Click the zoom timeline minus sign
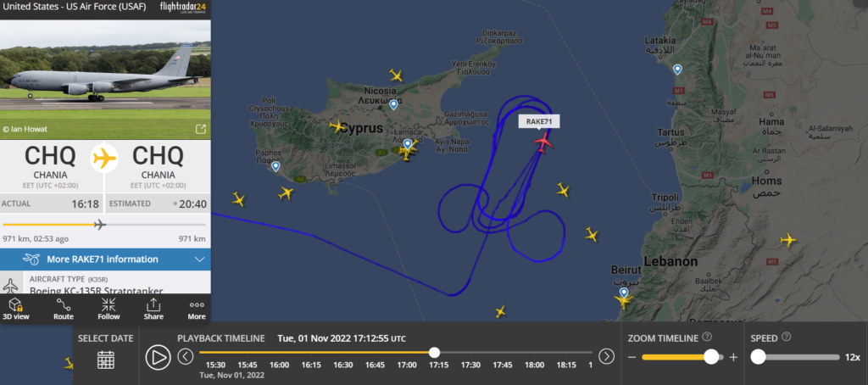Image resolution: width=868 pixels, height=385 pixels. click(632, 357)
